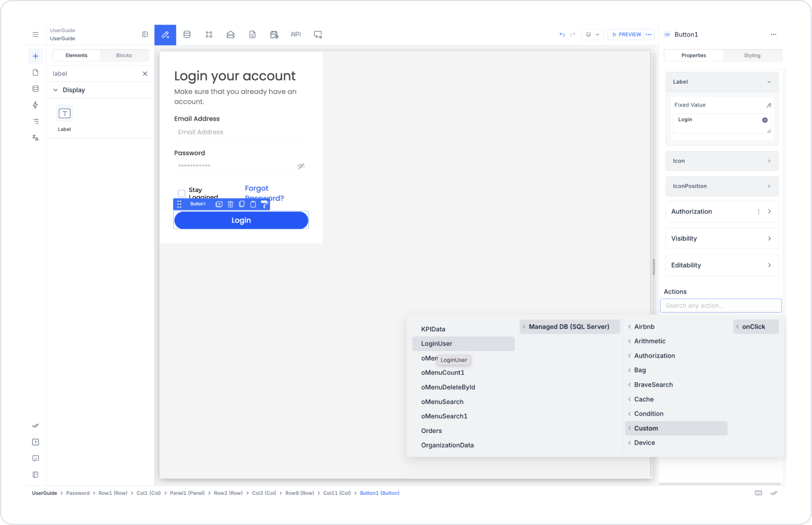The image size is (812, 525).
Task: Click the Search any action field
Action: [720, 306]
